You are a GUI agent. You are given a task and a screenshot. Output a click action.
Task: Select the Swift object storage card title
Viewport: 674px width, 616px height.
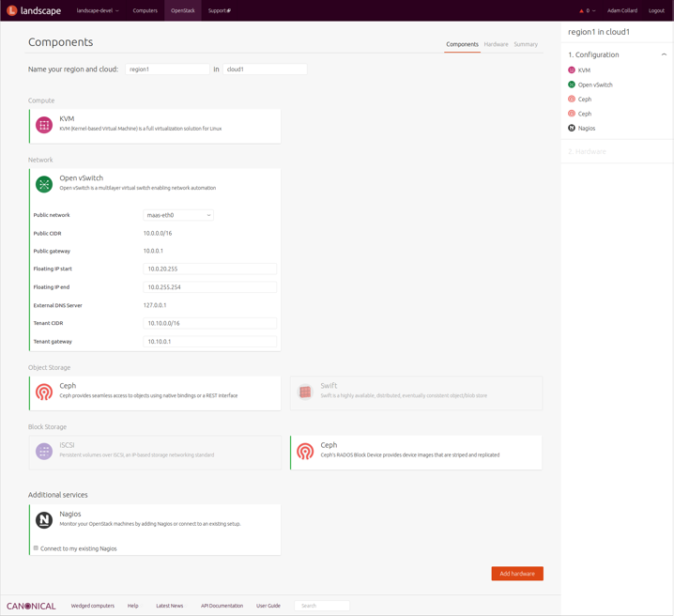[x=329, y=386]
